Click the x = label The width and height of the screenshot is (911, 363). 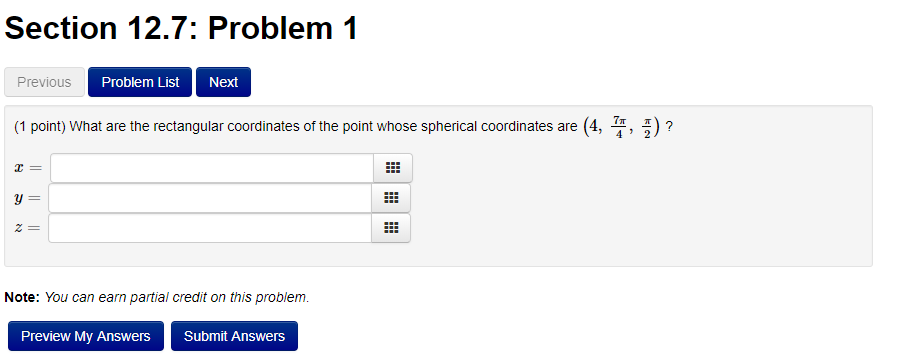point(28,168)
